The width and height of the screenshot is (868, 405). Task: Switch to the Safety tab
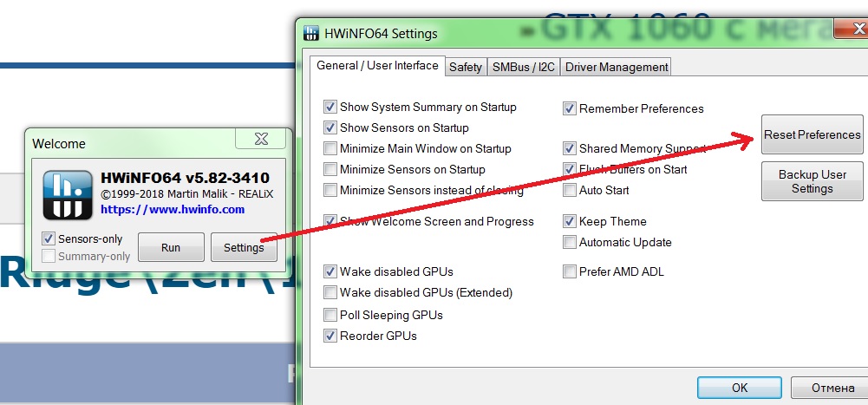tap(466, 68)
